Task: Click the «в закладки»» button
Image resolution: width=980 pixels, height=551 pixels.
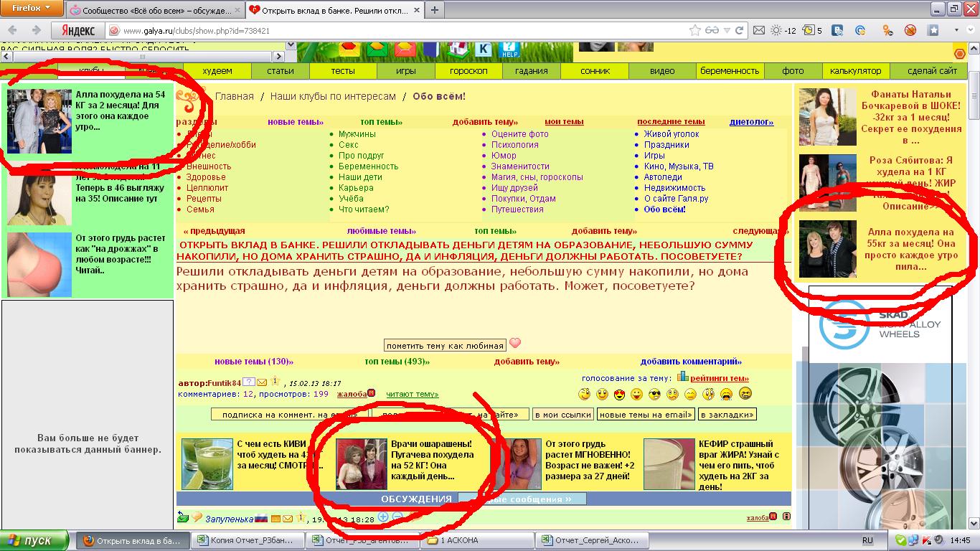Action: point(727,415)
